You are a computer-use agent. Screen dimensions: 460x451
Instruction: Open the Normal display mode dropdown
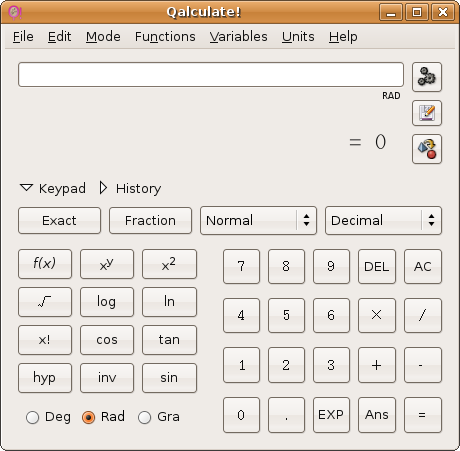pos(258,220)
